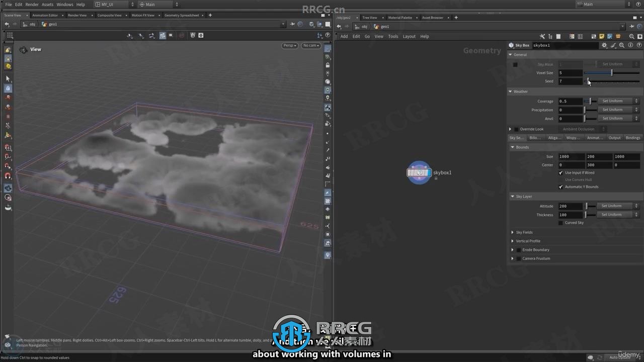The width and height of the screenshot is (644, 362).
Task: Select the skybox1 node in network view
Action: click(419, 172)
